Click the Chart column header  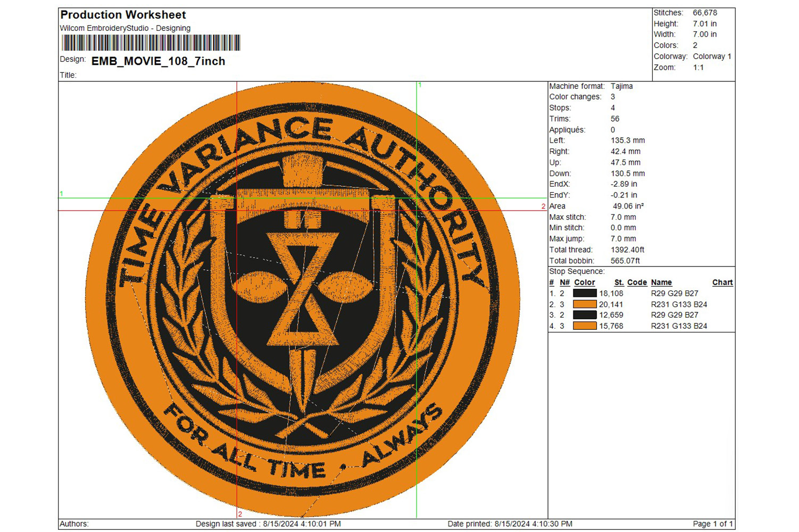click(722, 283)
